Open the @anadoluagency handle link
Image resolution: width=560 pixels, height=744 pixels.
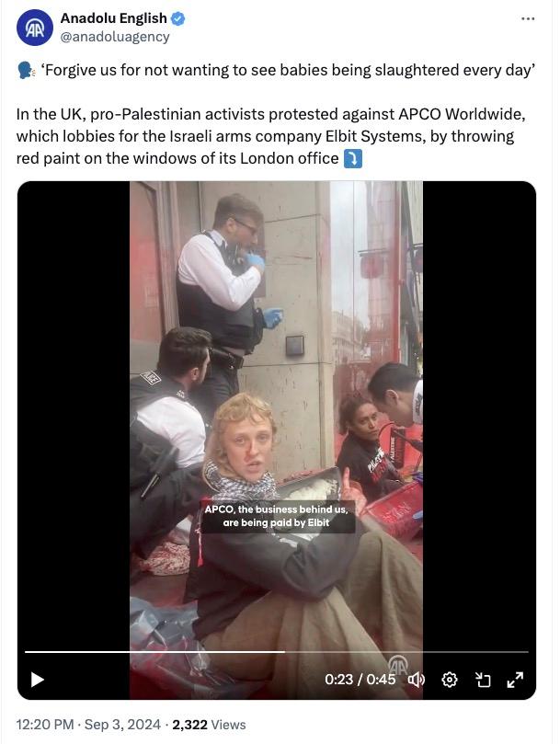[x=115, y=37]
